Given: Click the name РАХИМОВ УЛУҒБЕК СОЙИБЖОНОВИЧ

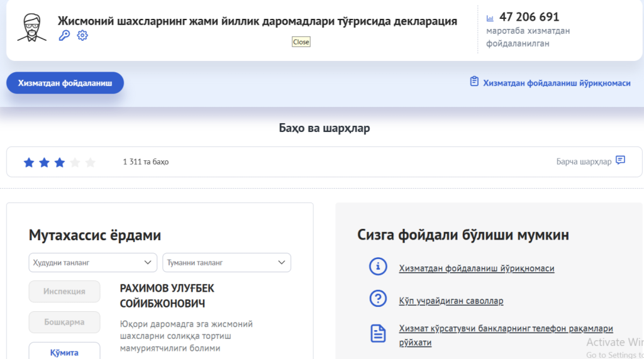Looking at the screenshot, I should click(x=167, y=295).
